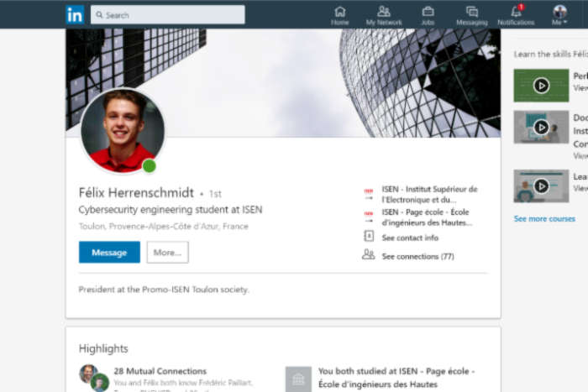Click the LinkedIn logo icon
This screenshot has width=588, height=392.
tap(75, 15)
